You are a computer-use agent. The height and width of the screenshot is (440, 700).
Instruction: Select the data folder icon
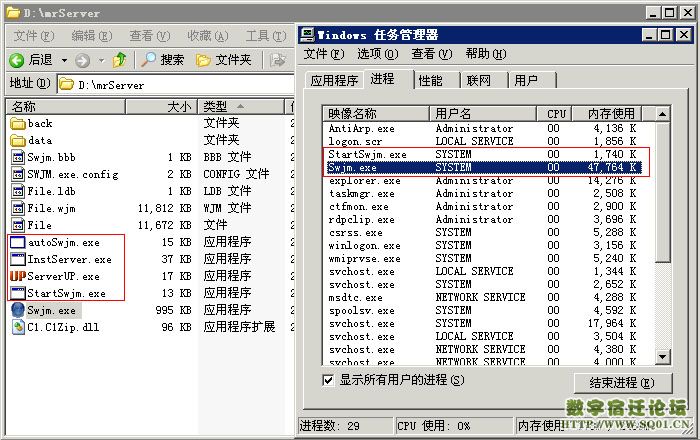coord(18,141)
